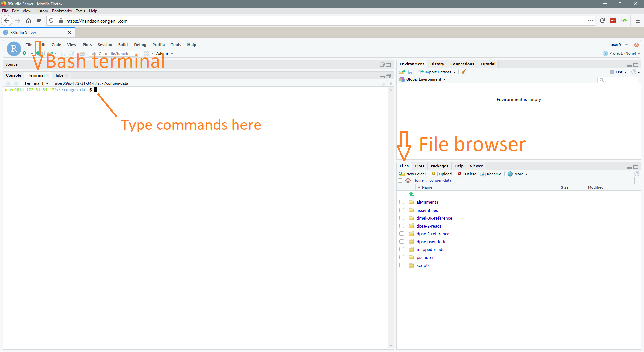Check the alignments folder checkbox

pyautogui.click(x=401, y=202)
